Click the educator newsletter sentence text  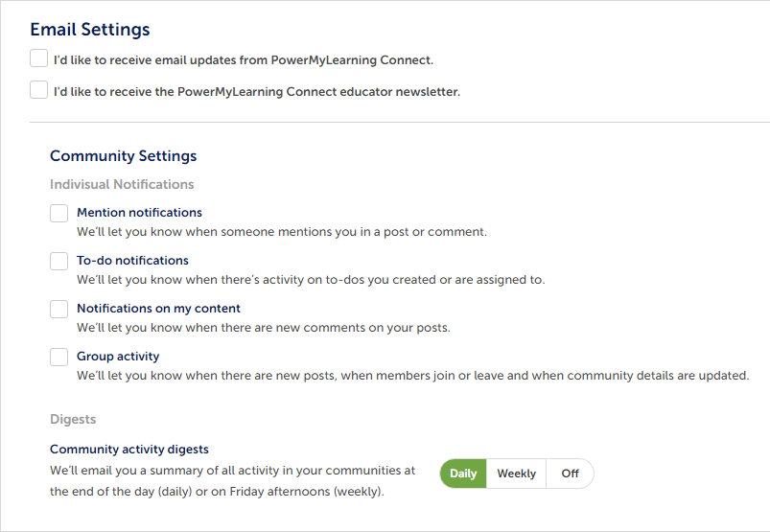pyautogui.click(x=257, y=92)
